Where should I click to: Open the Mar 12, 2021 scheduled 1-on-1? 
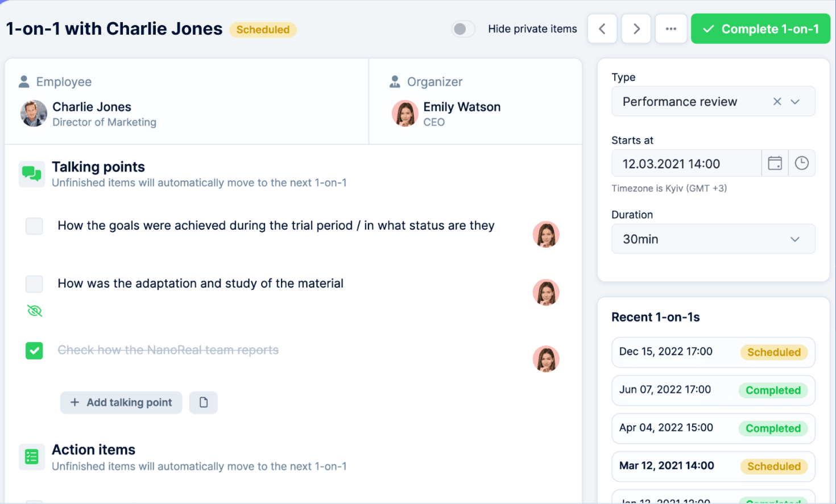click(x=713, y=466)
